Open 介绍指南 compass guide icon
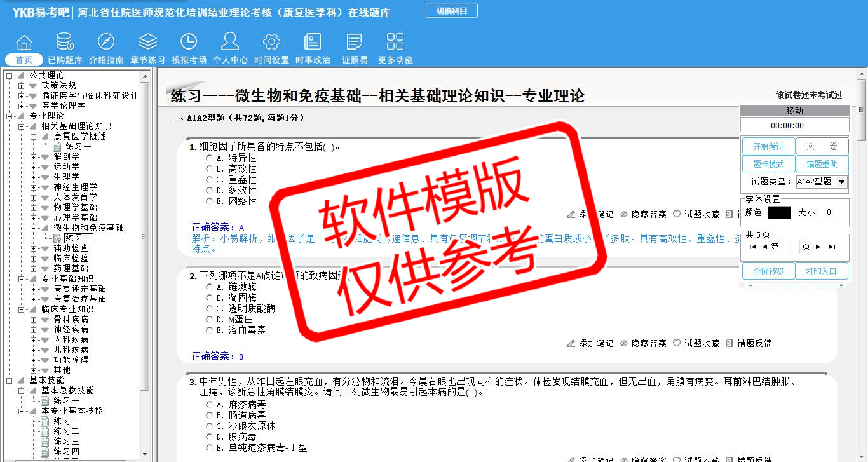 pyautogui.click(x=106, y=43)
